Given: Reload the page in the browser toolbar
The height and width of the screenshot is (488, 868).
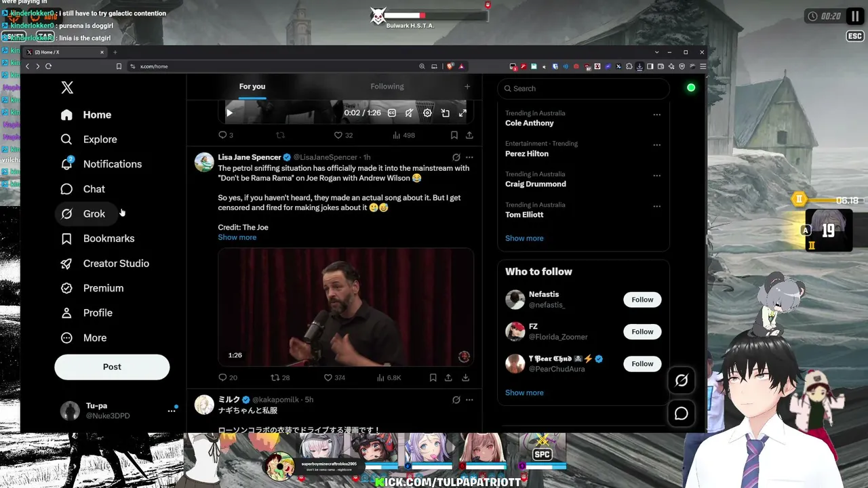Looking at the screenshot, I should [x=48, y=66].
